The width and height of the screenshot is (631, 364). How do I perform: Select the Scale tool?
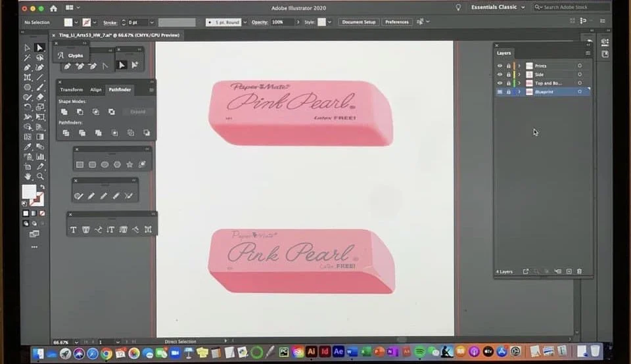point(40,107)
